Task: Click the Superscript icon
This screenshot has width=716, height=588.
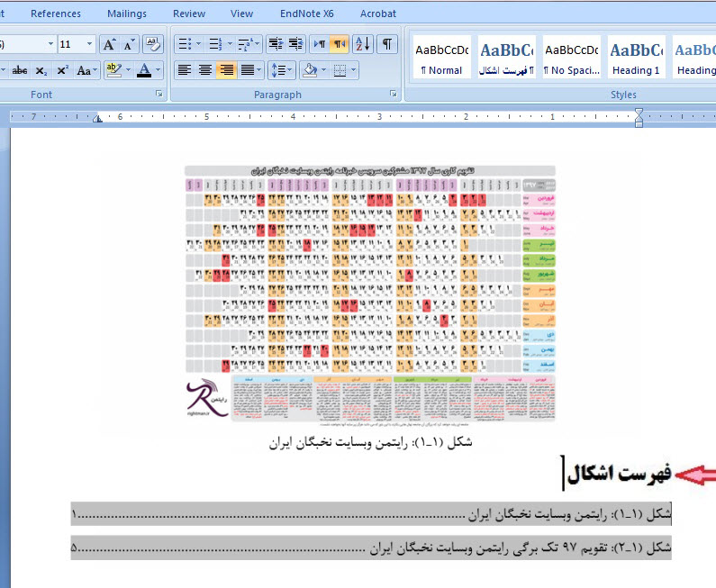Action: click(62, 70)
